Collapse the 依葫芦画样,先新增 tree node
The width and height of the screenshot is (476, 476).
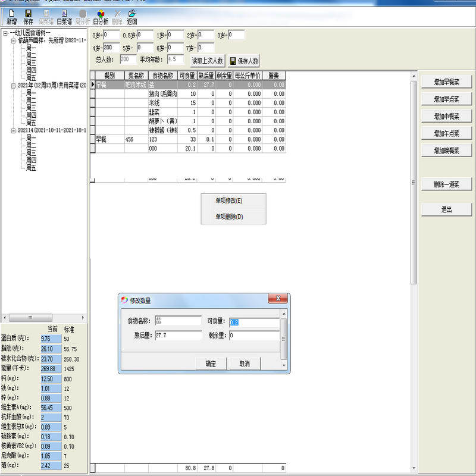[13, 41]
